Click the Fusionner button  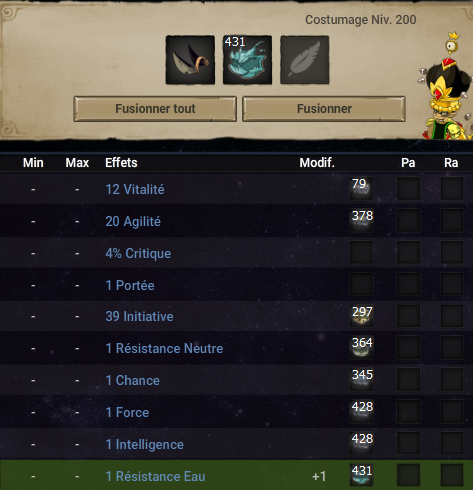point(324,109)
